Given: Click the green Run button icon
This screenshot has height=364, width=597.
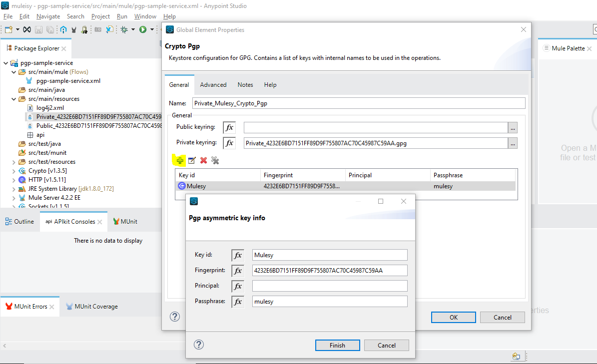Looking at the screenshot, I should pyautogui.click(x=143, y=29).
